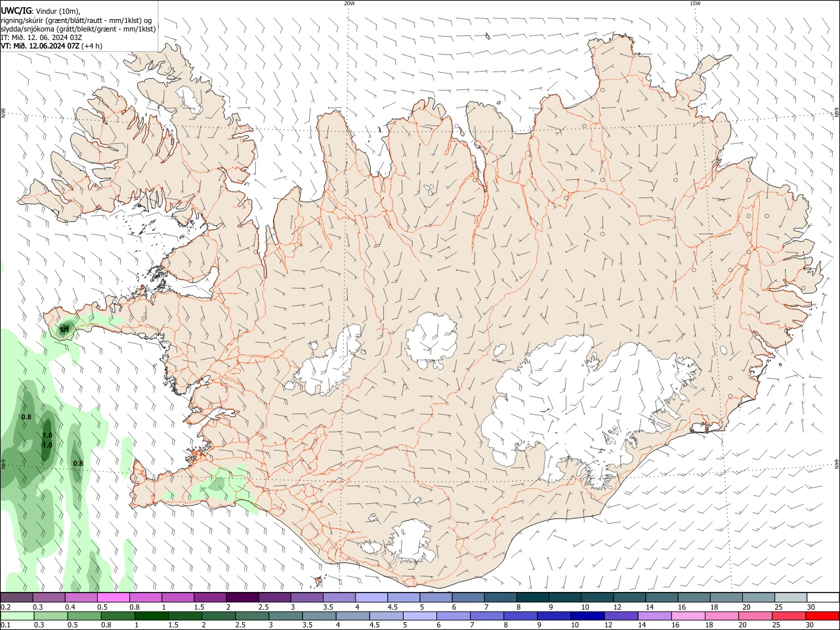The width and height of the screenshot is (840, 630).
Task: Click the 0.8 rain value east of the 1.0 labels
Action: pyautogui.click(x=77, y=463)
